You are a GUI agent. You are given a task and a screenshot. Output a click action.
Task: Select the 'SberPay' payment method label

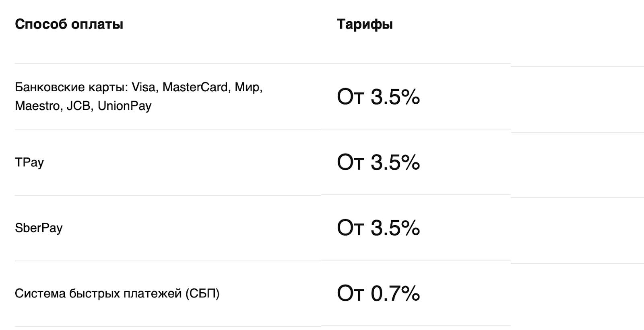(x=39, y=228)
